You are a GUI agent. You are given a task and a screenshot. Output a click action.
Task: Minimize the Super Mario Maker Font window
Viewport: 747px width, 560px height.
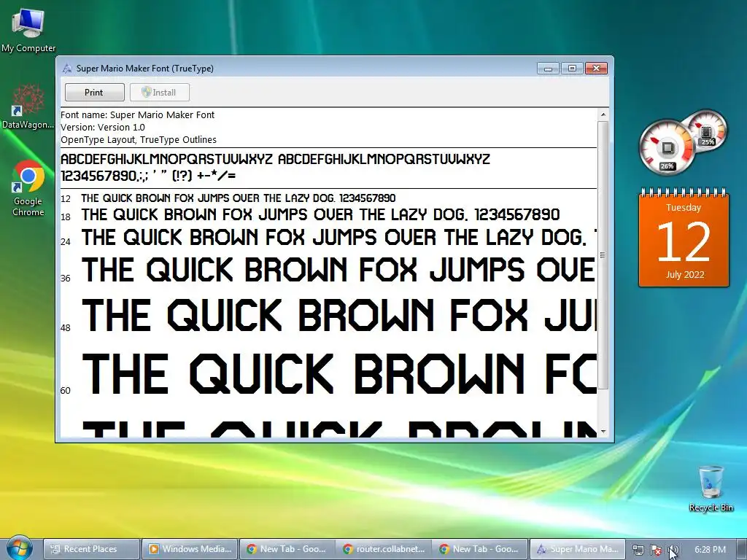(x=548, y=69)
